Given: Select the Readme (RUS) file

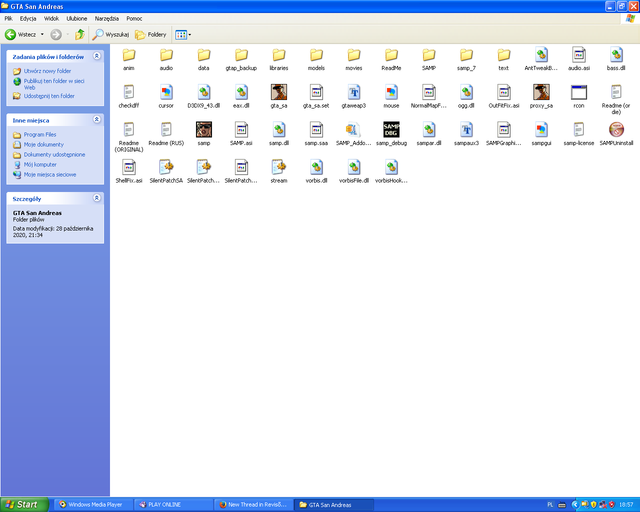Looking at the screenshot, I should pos(166,134).
